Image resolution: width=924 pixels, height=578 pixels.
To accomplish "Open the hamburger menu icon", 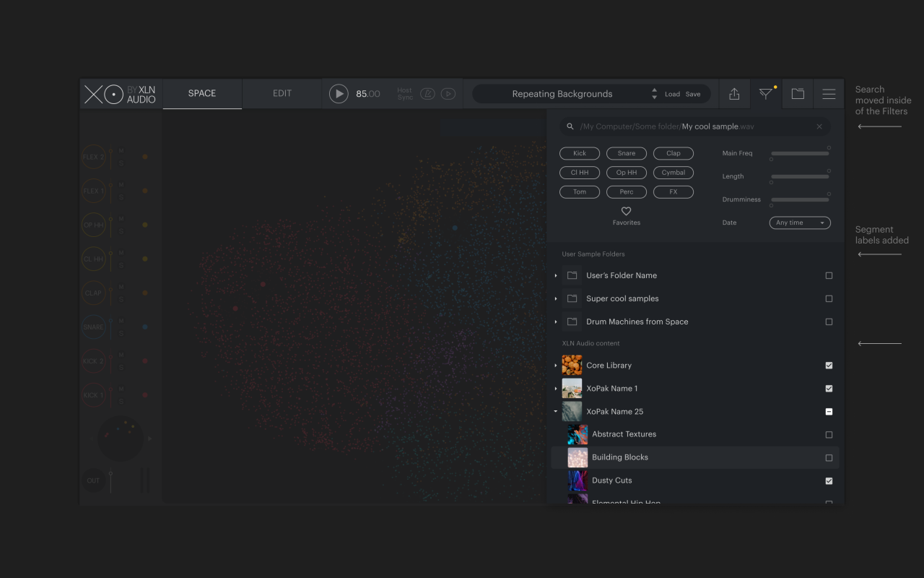I will [x=829, y=94].
